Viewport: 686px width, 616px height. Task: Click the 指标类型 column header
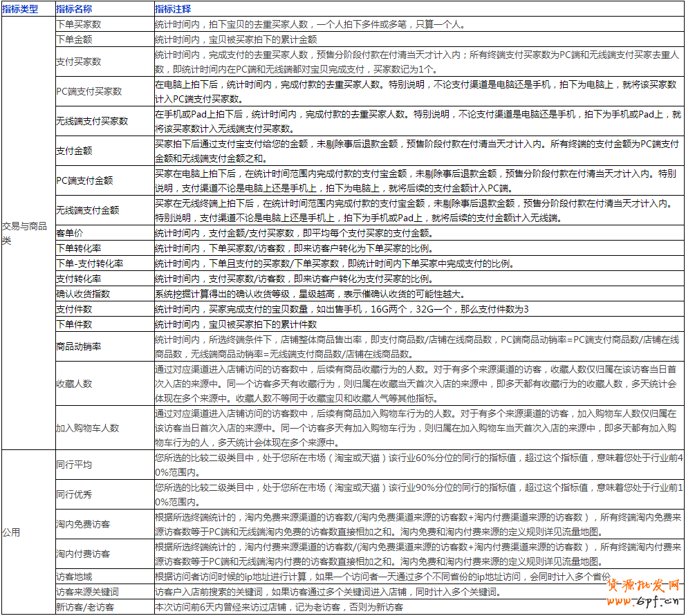[26, 8]
